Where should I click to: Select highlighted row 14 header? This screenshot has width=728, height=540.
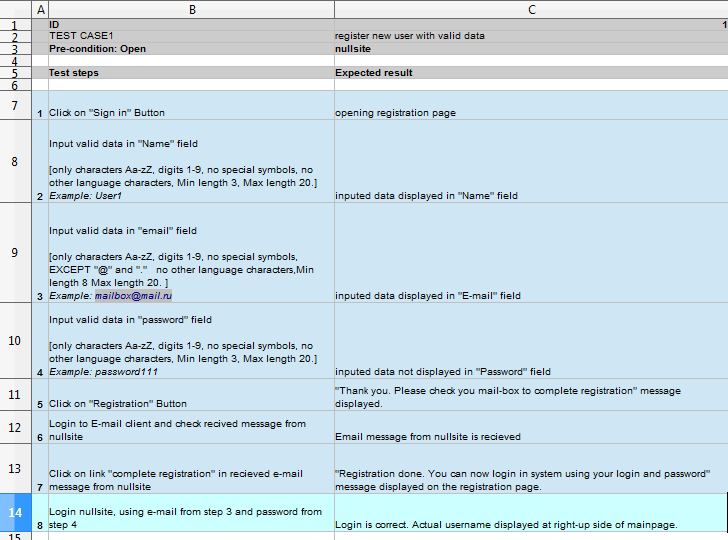(15, 513)
